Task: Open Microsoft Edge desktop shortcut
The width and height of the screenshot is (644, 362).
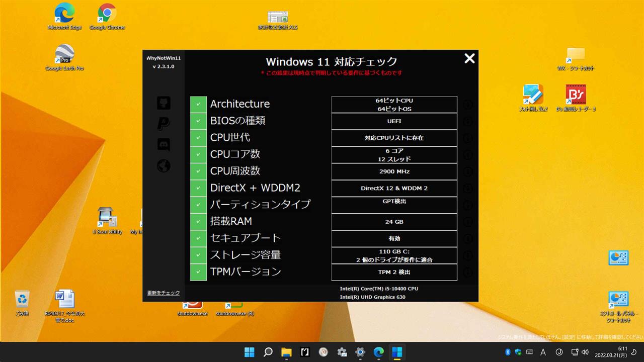Action: point(64,17)
